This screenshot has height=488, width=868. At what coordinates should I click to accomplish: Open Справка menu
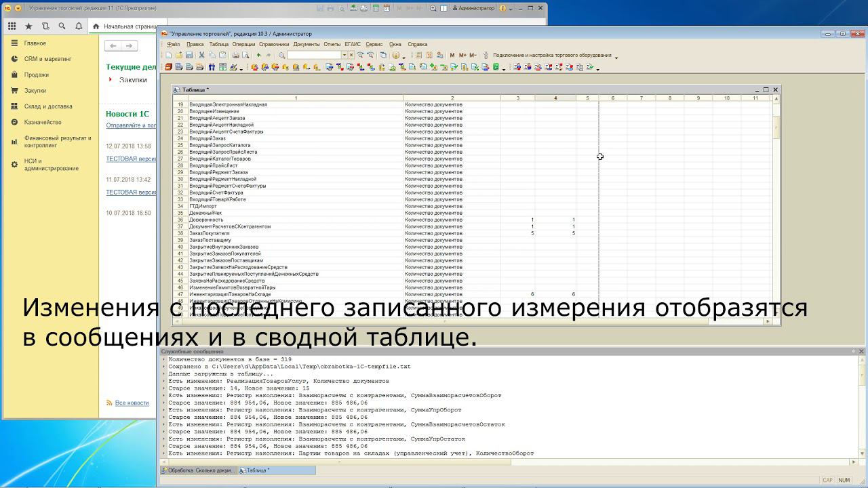tap(418, 44)
